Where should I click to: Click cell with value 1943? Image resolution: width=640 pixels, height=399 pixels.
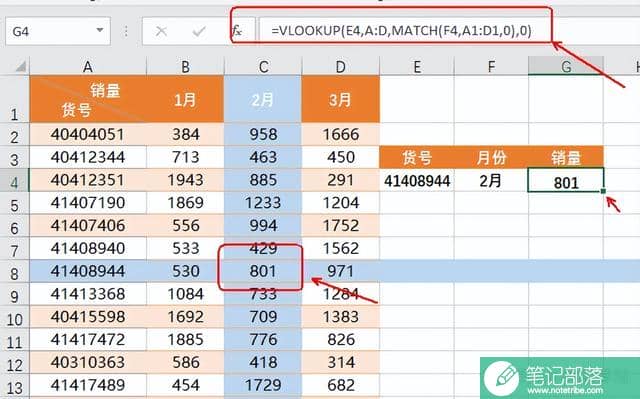[185, 180]
